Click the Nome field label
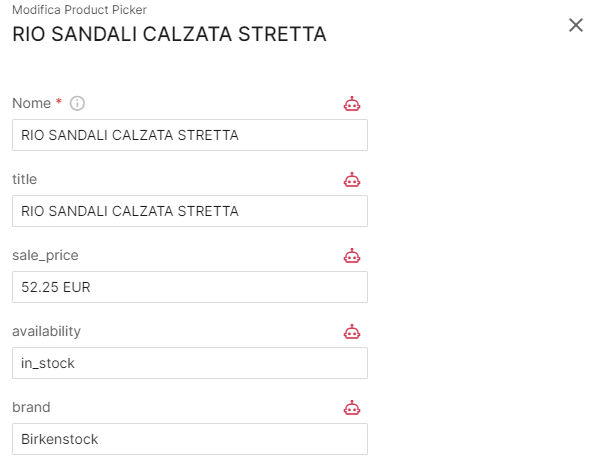600x456 pixels. 31,103
